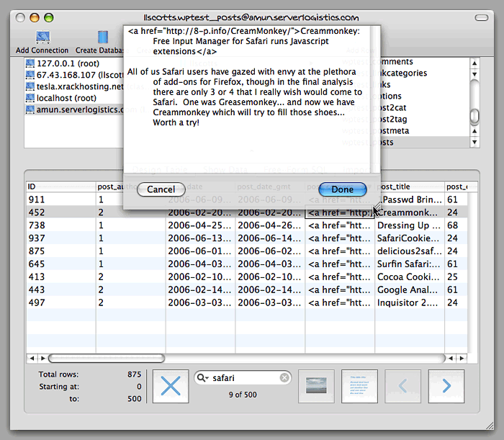Select the 67.43.168.107 connection
Image resolution: width=504 pixels, height=440 pixels.
point(74,75)
